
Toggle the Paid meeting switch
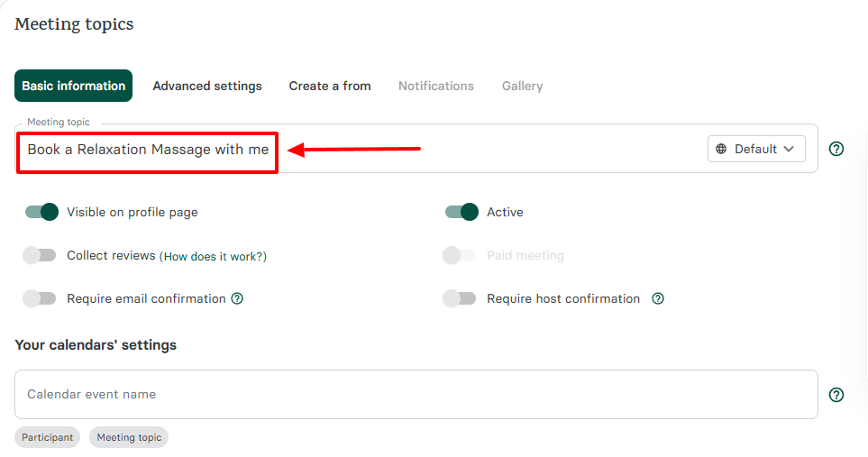(x=460, y=255)
